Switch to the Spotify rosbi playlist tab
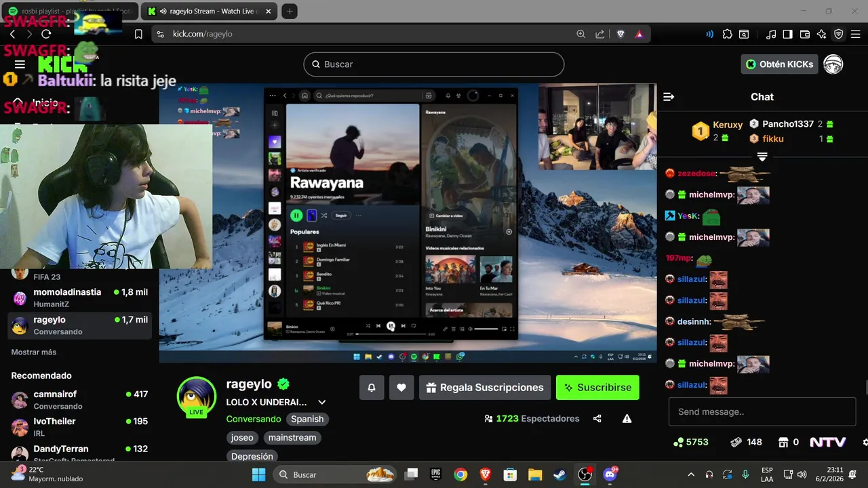The width and height of the screenshot is (868, 488). pyautogui.click(x=72, y=11)
